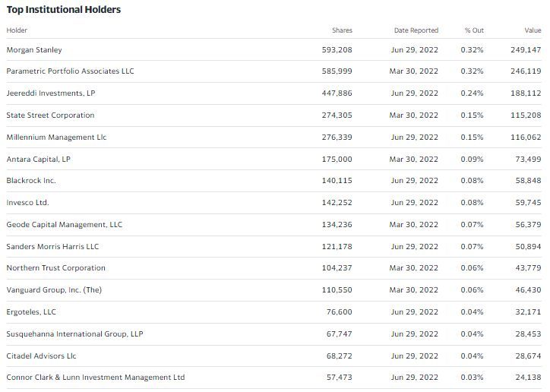Click the Shares column header
This screenshot has width=550, height=392.
[342, 30]
